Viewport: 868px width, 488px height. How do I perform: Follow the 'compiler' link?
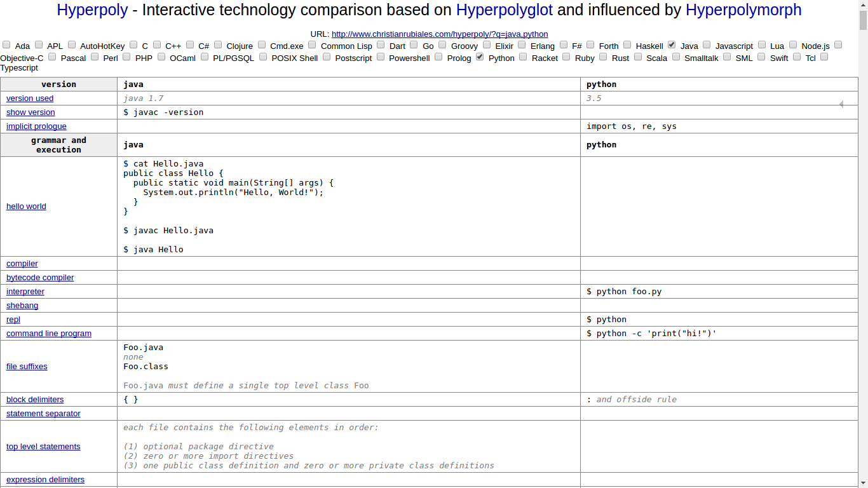click(22, 264)
